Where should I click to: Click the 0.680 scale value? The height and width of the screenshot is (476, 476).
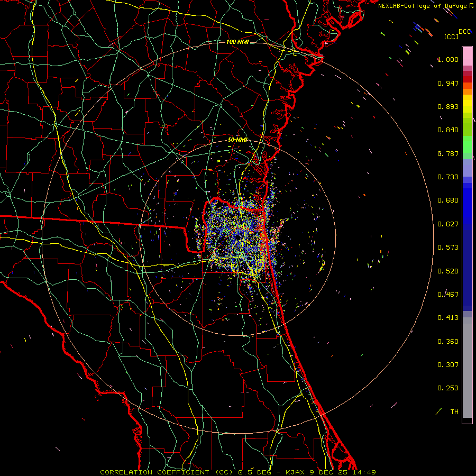pos(448,200)
